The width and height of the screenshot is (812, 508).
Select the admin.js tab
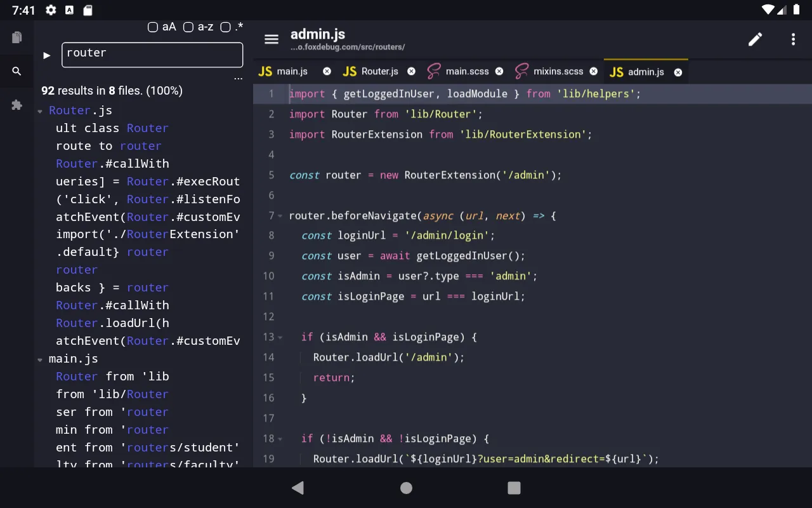coord(646,72)
